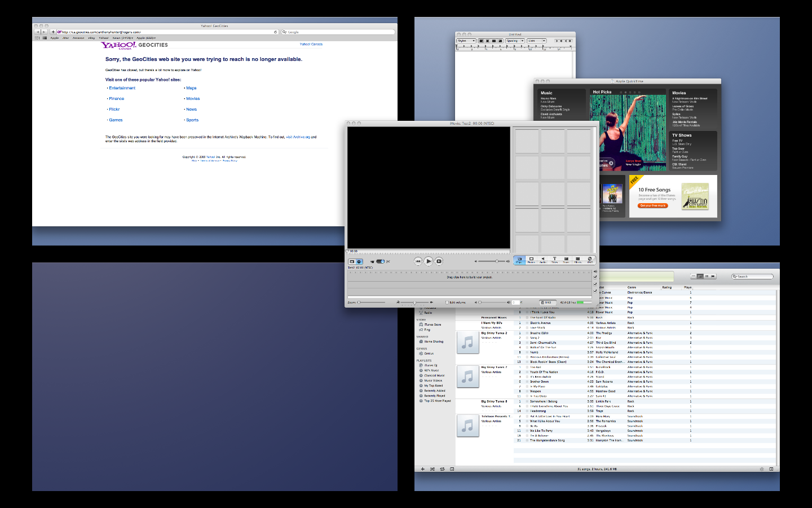
Task: Open the Audio pane in iMovie
Action: tap(543, 260)
